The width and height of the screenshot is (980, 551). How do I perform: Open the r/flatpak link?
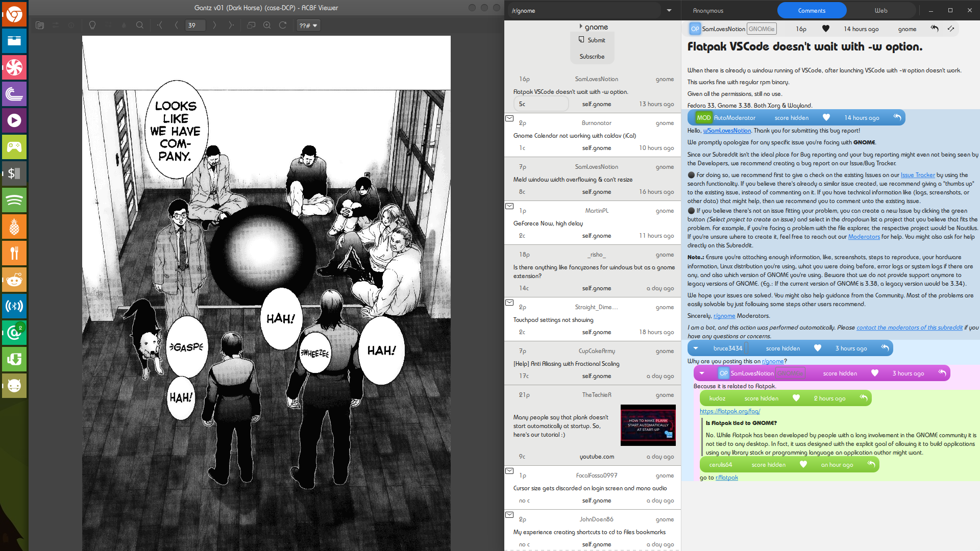[x=727, y=478]
